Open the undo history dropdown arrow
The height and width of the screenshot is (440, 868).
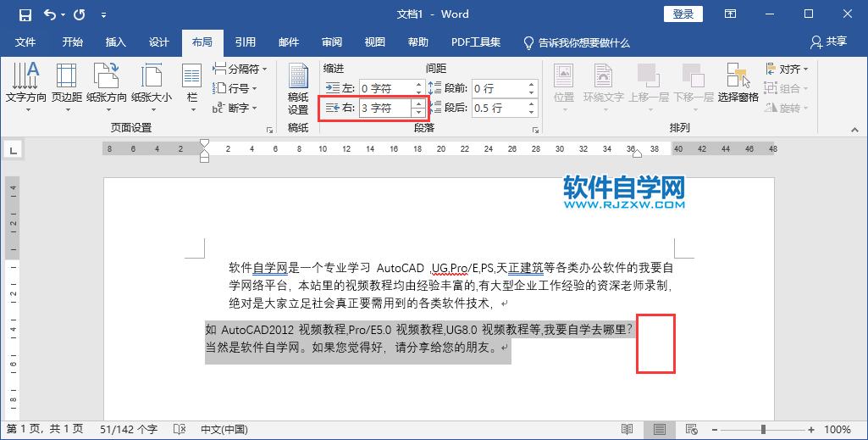pyautogui.click(x=63, y=15)
